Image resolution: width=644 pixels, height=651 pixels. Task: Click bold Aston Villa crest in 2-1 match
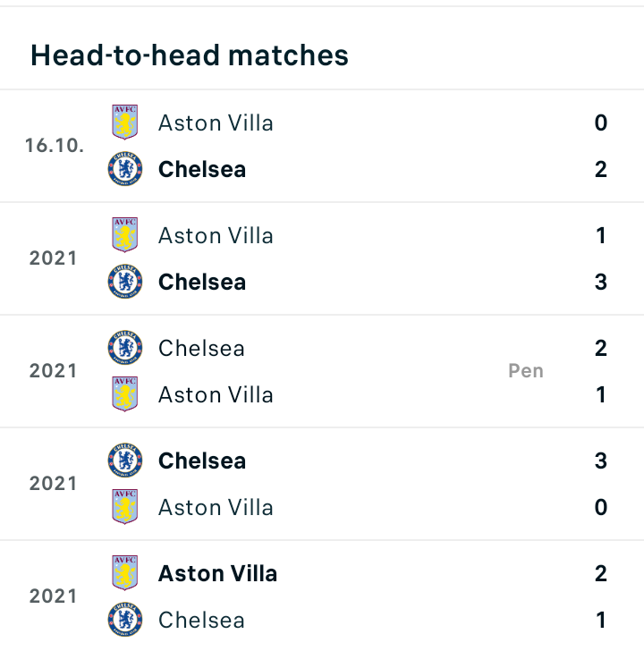pyautogui.click(x=124, y=572)
